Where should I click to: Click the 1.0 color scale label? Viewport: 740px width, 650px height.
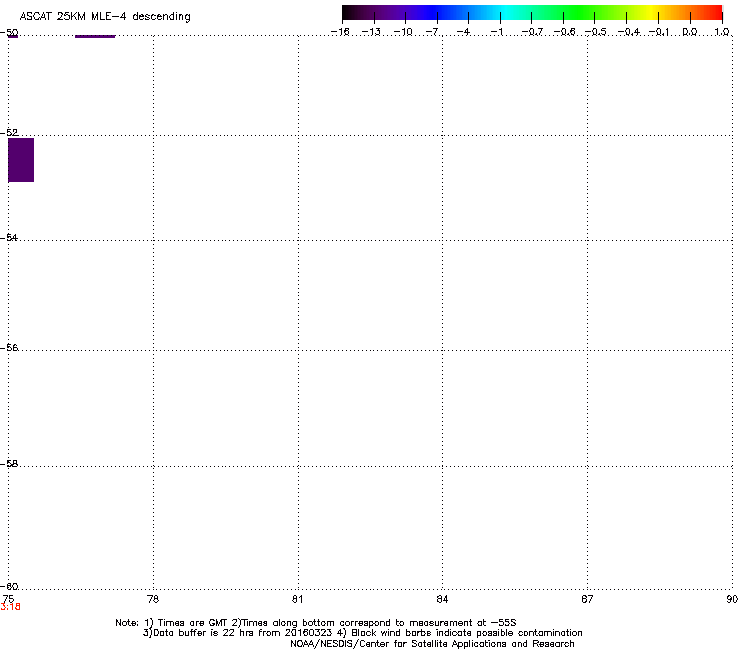pyautogui.click(x=722, y=32)
